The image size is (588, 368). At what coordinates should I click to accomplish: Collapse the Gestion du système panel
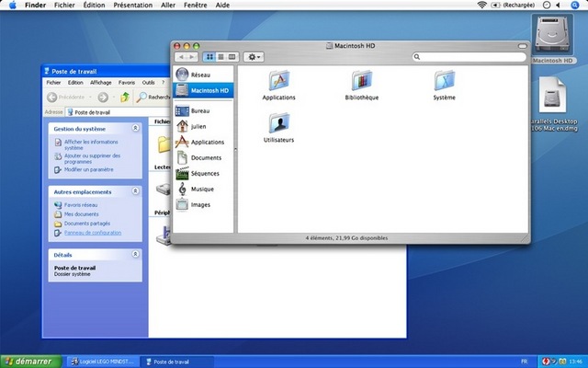tap(135, 128)
